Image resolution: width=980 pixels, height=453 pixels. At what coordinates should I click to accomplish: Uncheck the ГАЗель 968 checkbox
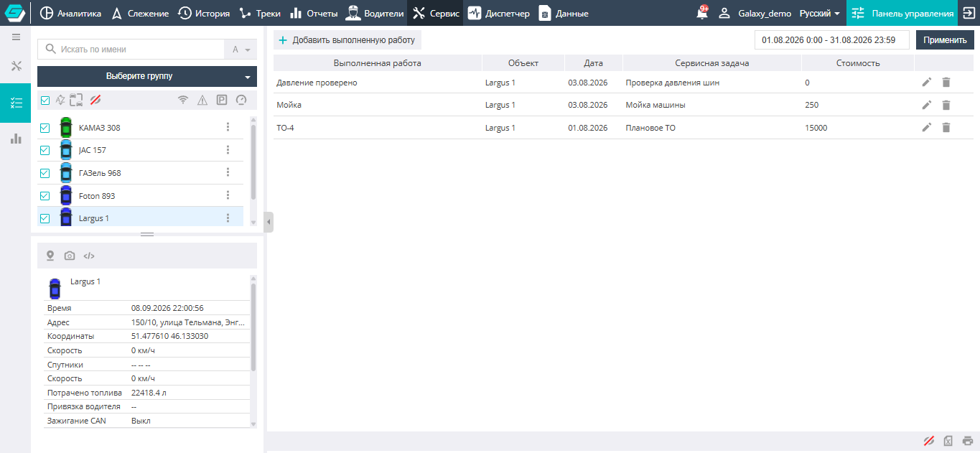[x=45, y=173]
